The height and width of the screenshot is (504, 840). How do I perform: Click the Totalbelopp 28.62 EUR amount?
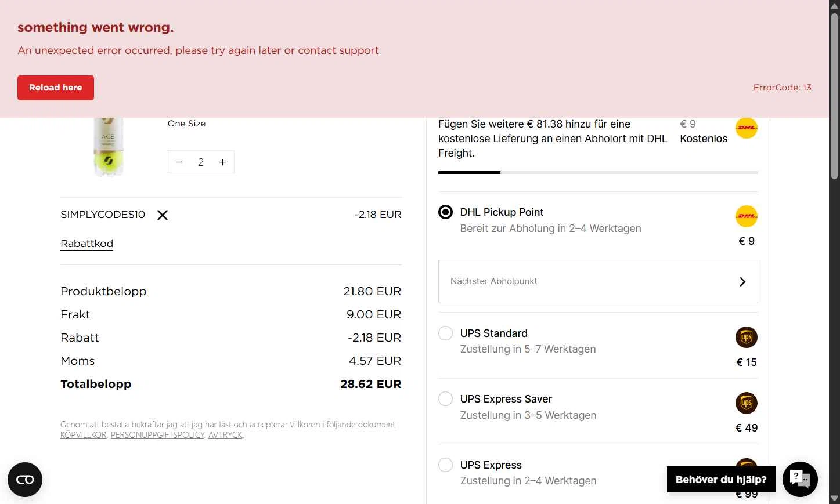click(370, 384)
